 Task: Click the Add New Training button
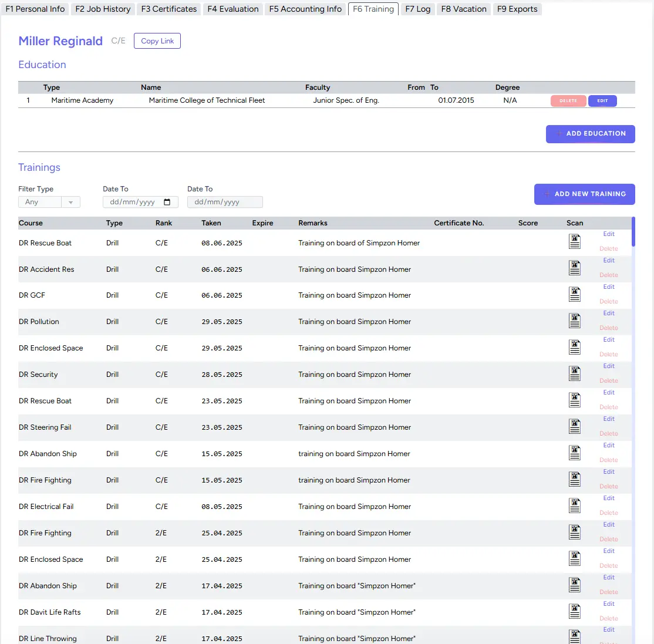pos(584,194)
